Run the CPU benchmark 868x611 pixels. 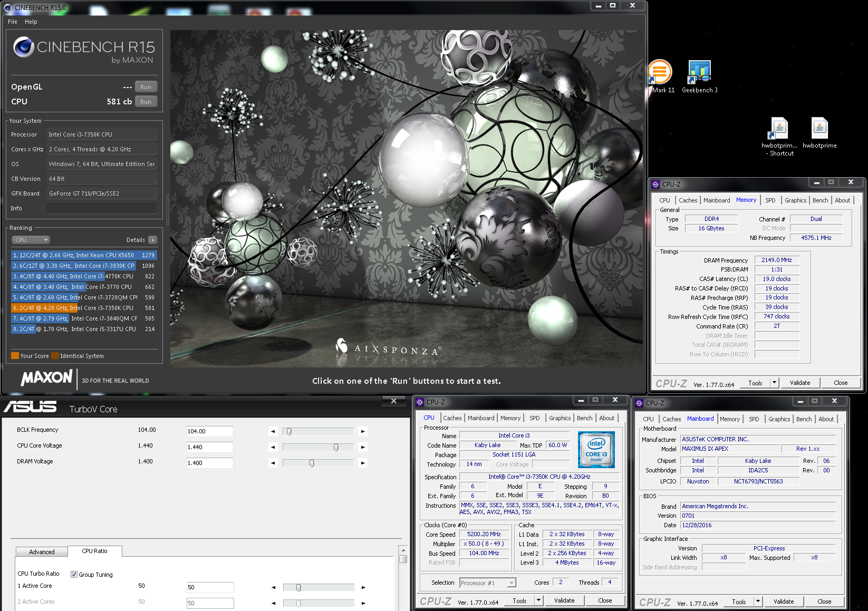click(x=146, y=102)
